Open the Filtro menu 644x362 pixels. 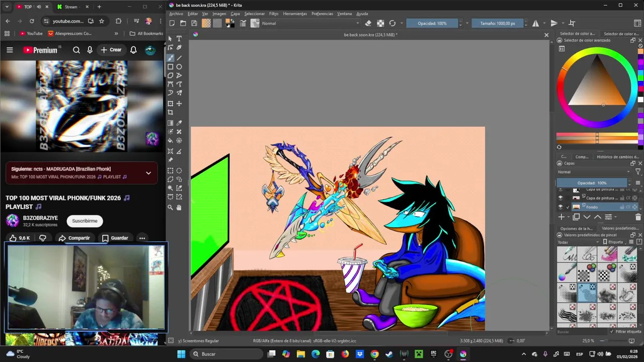tap(274, 14)
